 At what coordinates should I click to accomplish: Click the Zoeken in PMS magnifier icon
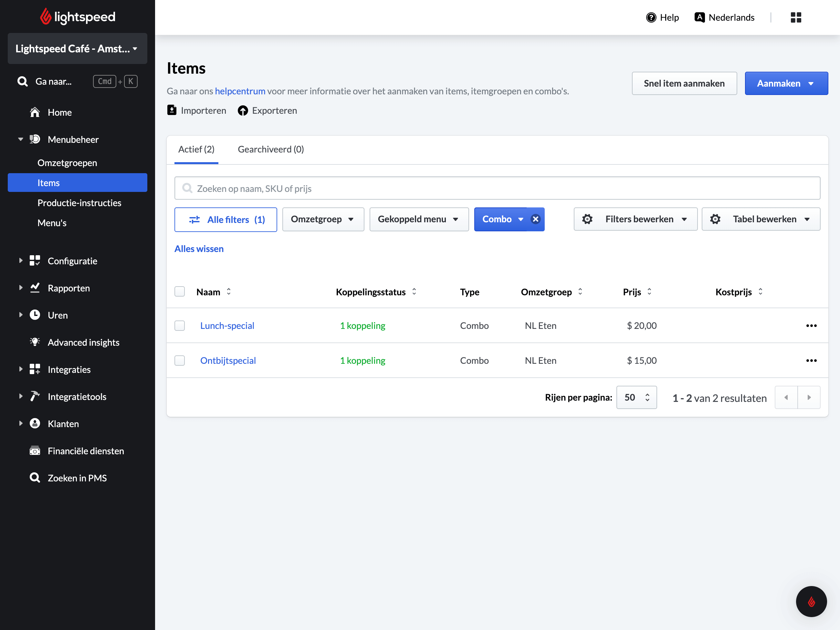[x=35, y=478]
